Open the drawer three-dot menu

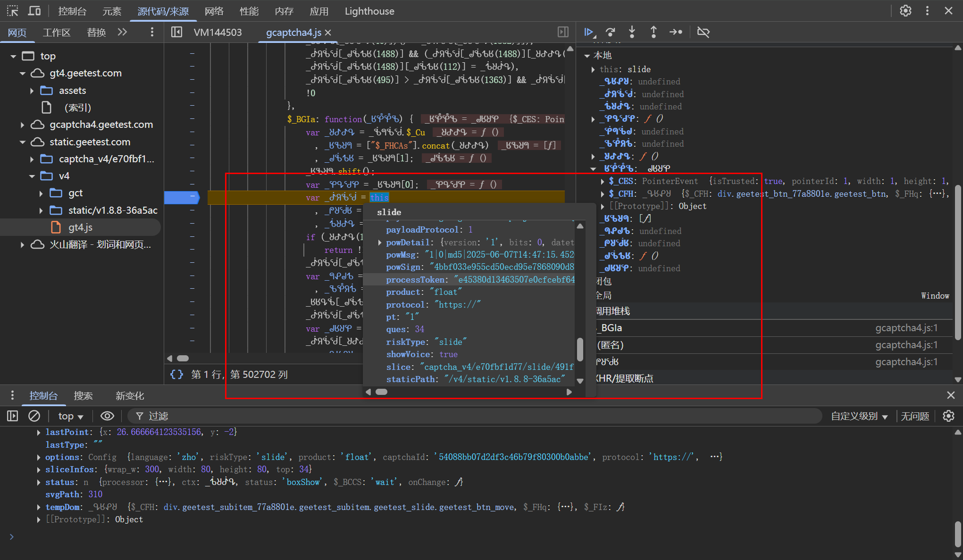click(x=12, y=395)
